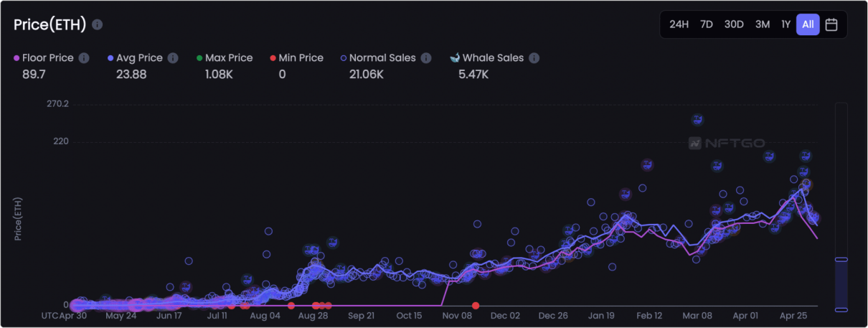The image size is (868, 328).
Task: Toggle Min Price series visibility
Action: pyautogui.click(x=297, y=57)
